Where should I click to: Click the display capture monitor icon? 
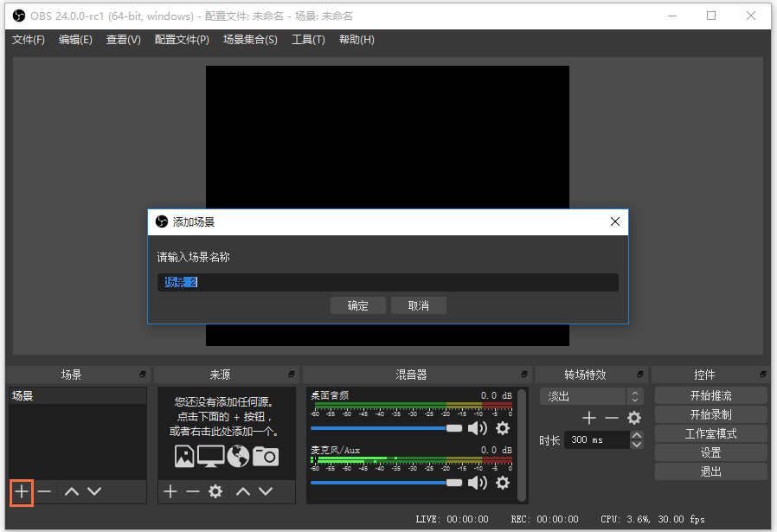(x=210, y=456)
